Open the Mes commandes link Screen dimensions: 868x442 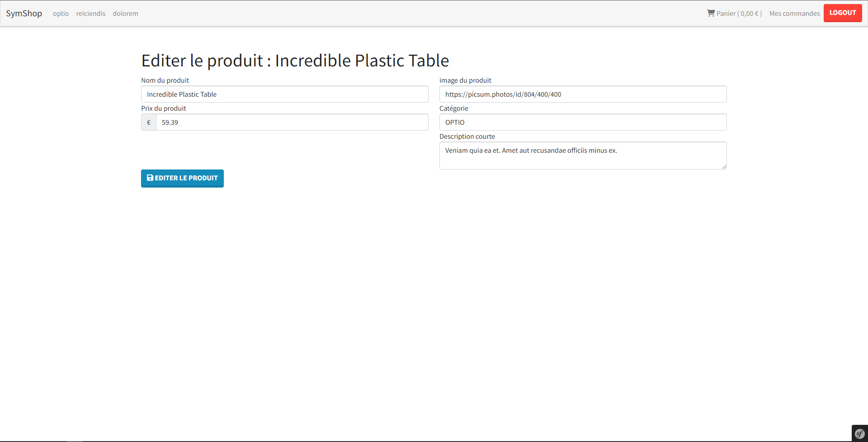794,14
